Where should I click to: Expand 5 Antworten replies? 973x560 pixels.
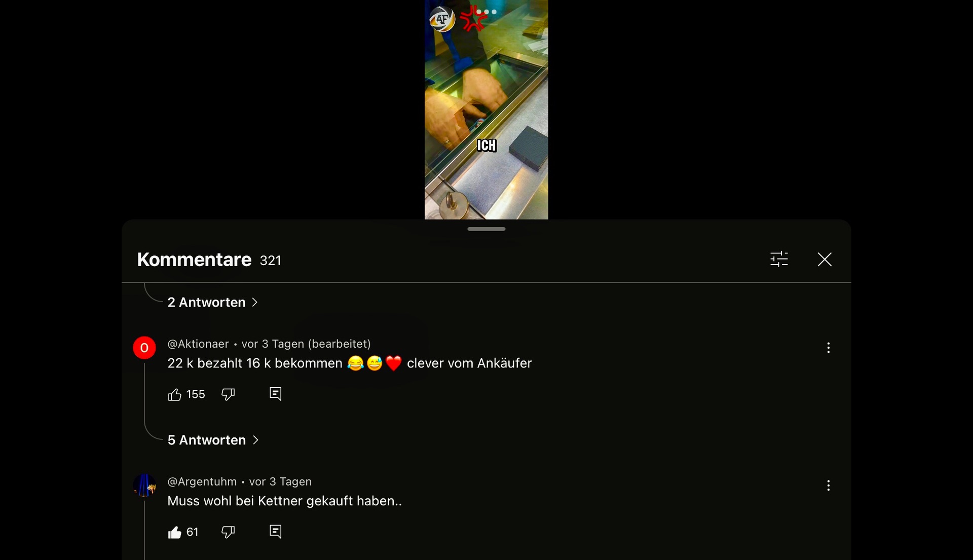pyautogui.click(x=213, y=440)
